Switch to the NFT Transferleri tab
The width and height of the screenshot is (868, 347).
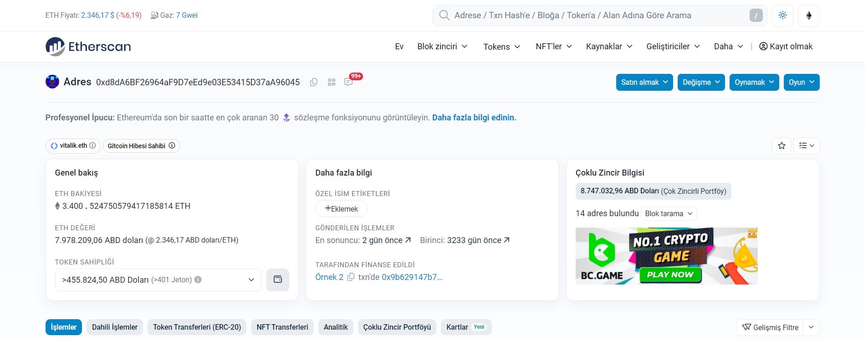point(282,327)
